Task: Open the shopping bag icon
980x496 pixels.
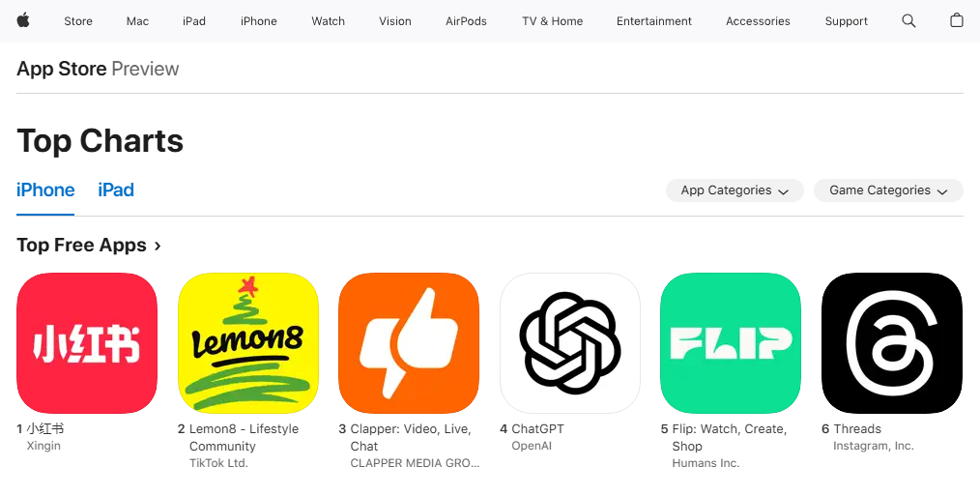Action: pyautogui.click(x=956, y=20)
